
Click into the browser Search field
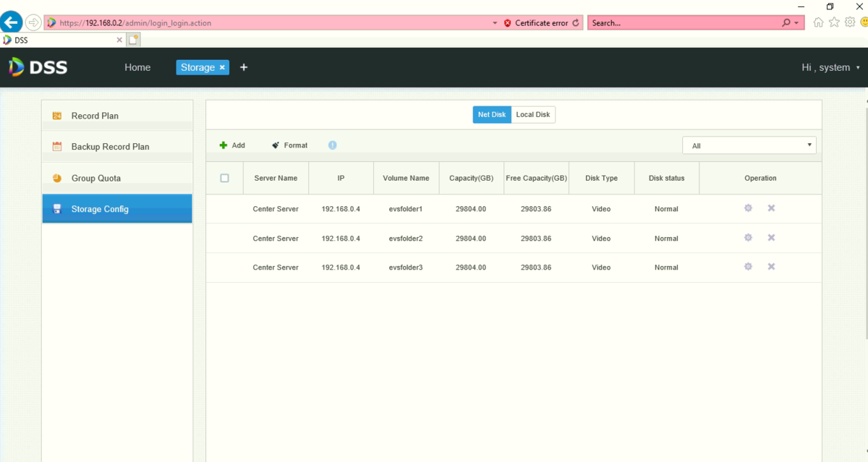point(684,23)
